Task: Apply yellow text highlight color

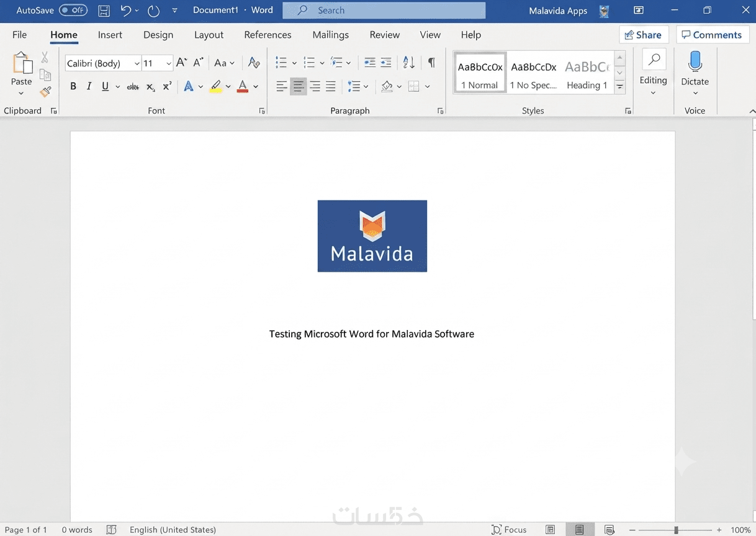Action: (215, 87)
